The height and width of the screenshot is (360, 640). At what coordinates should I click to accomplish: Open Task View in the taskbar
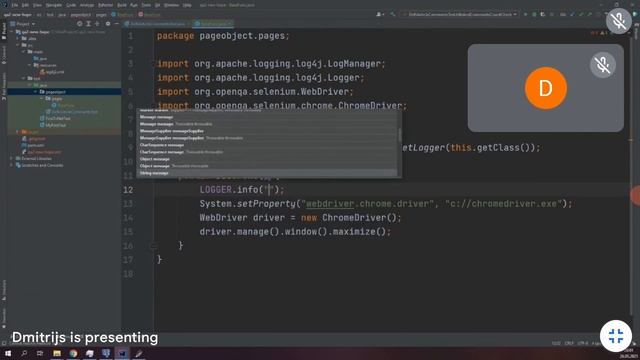tap(40, 353)
